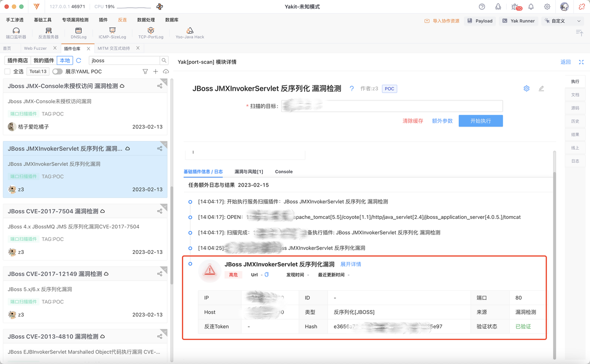Share the Jboss JMX-Console plugin card

point(159,86)
